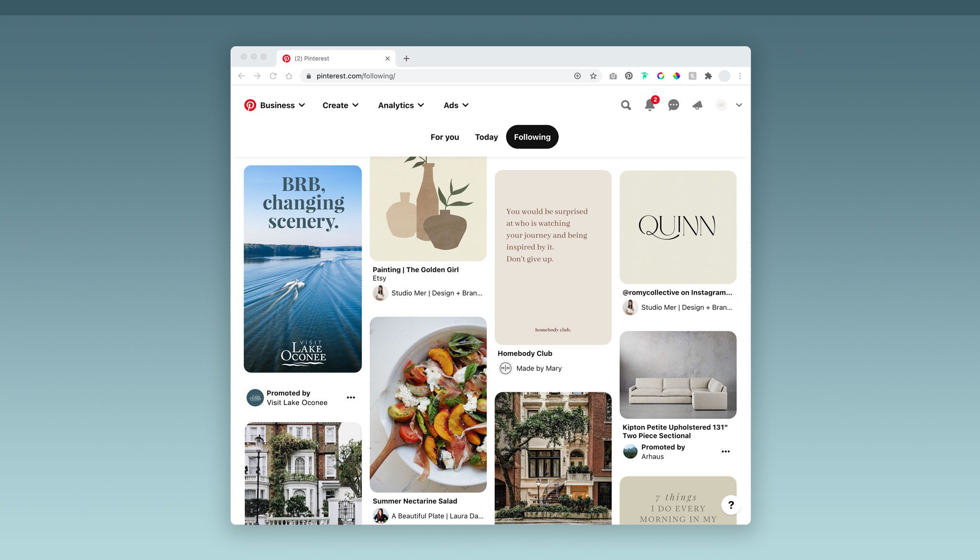Open messages with the chat bubble icon
The image size is (980, 560).
coord(673,105)
